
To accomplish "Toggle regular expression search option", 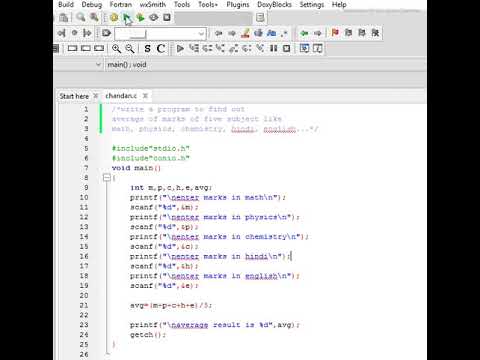I will click(284, 33).
